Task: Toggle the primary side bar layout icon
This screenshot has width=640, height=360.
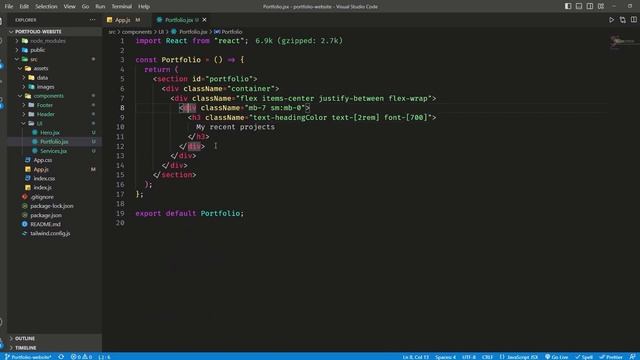Action: pyautogui.click(x=568, y=6)
